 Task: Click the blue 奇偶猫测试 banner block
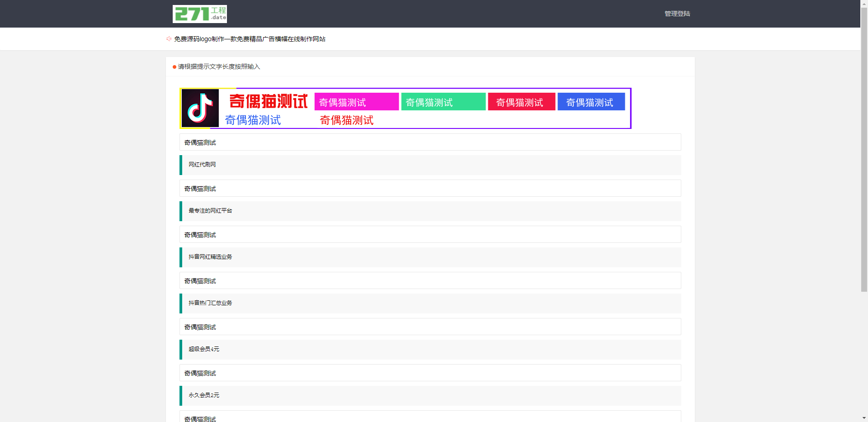pos(591,102)
